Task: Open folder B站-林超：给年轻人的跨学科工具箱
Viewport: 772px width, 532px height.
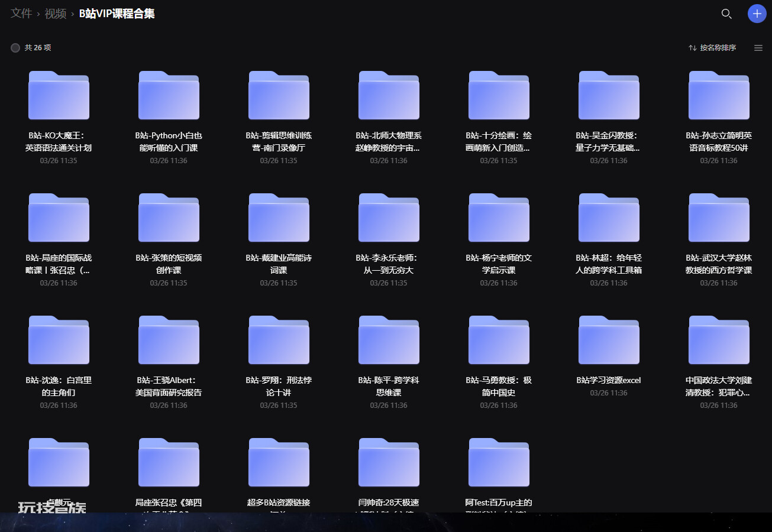Action: click(x=609, y=218)
